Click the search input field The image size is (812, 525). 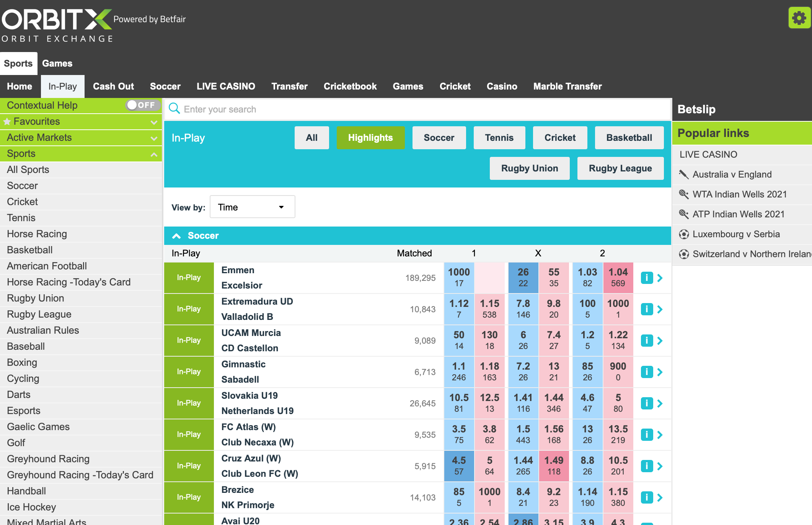click(x=417, y=109)
